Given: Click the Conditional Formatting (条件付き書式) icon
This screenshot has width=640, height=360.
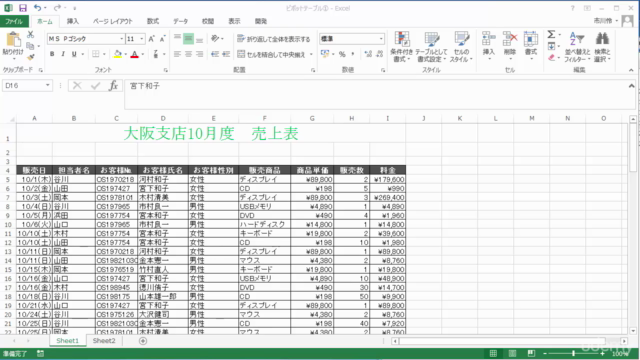Looking at the screenshot, I should 402,39.
